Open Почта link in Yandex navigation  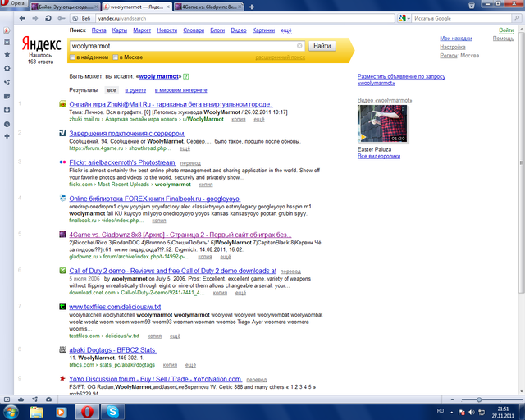[x=98, y=30]
